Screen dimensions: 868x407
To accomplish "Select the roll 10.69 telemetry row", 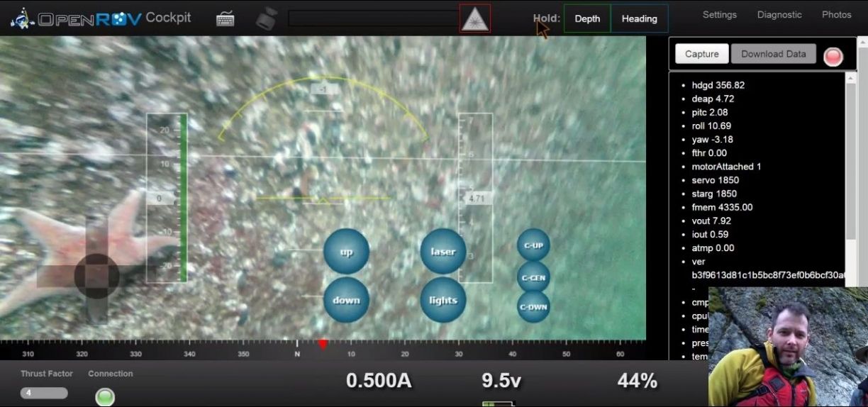I will coord(712,126).
